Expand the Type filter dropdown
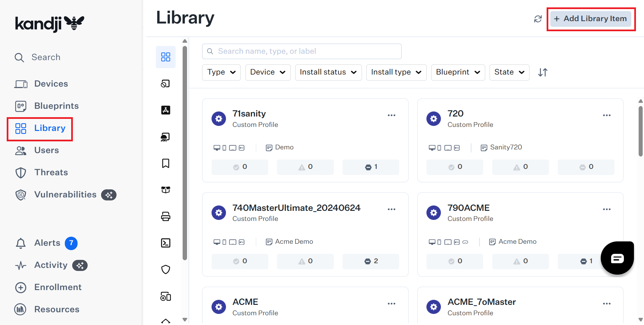This screenshot has height=325, width=644. click(221, 73)
